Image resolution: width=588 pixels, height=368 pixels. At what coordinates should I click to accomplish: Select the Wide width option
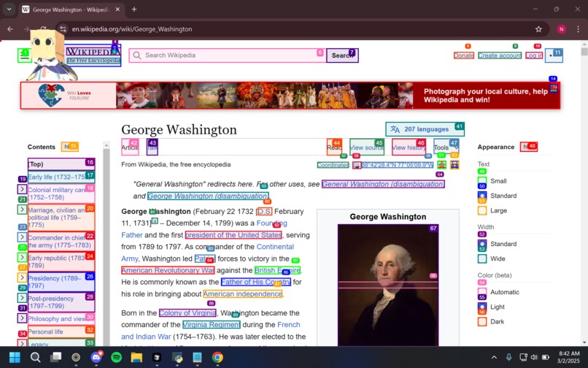pos(482,258)
